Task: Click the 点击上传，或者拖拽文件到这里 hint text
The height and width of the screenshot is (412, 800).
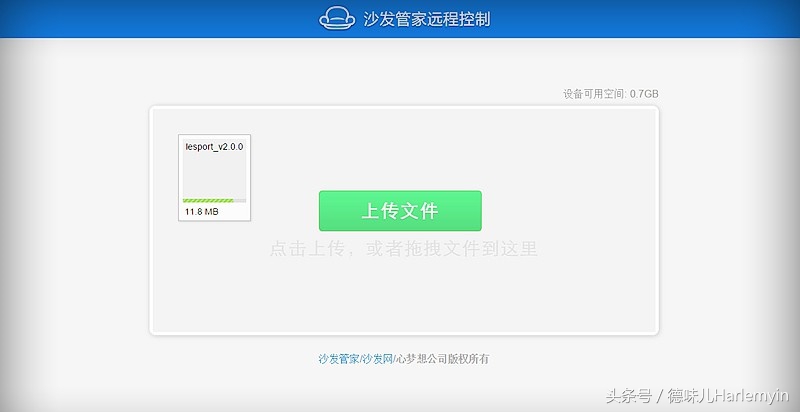Action: pyautogui.click(x=403, y=249)
